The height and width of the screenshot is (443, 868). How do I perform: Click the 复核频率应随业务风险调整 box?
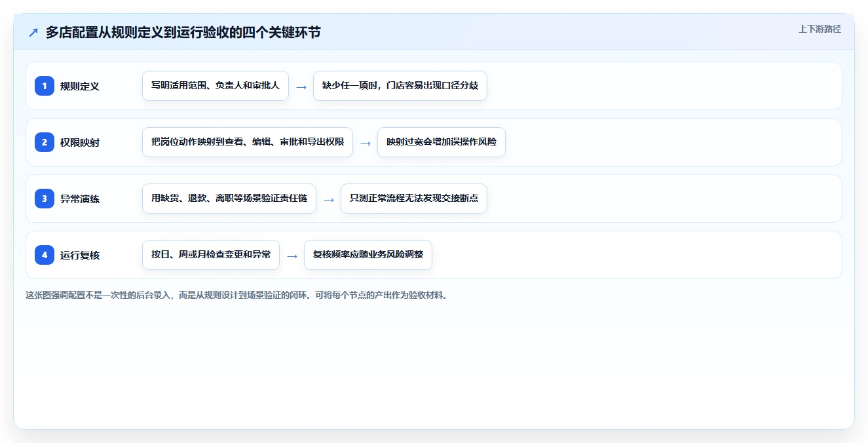point(368,255)
